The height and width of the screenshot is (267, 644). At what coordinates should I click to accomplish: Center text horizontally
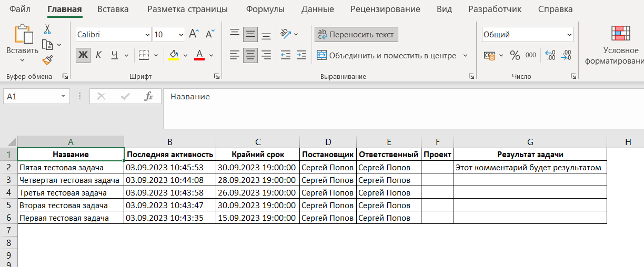coord(250,55)
